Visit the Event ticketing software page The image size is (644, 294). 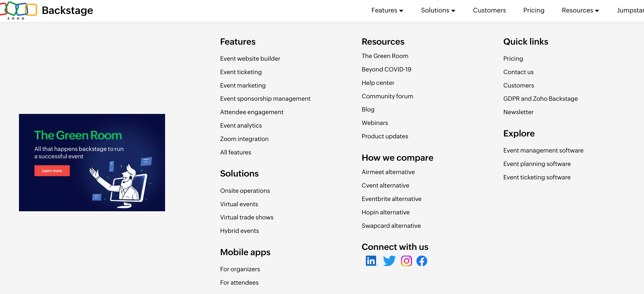click(537, 177)
